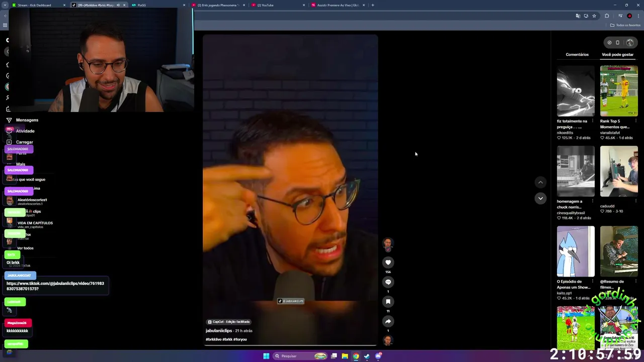The image size is (644, 362).
Task: Go to next video with down chevron
Action: tap(540, 198)
